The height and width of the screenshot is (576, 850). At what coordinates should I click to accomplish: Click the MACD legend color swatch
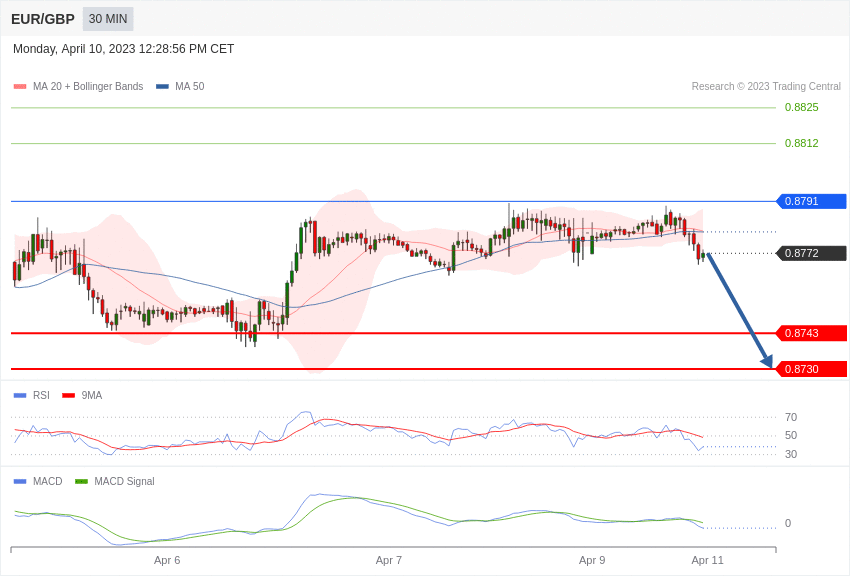pos(20,481)
